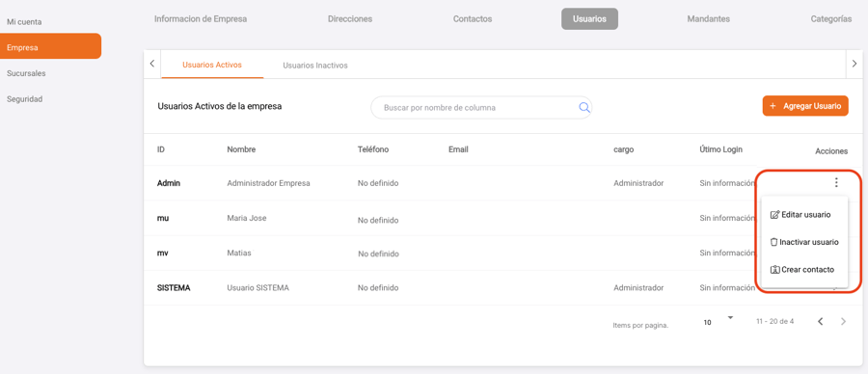Click the trash icon beside Inactivar usuario

(774, 242)
